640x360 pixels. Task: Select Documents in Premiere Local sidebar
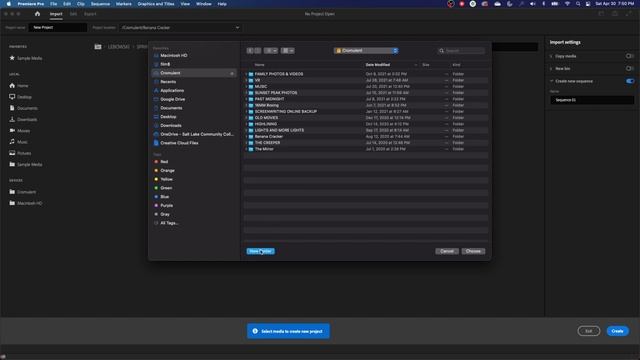coord(23,108)
